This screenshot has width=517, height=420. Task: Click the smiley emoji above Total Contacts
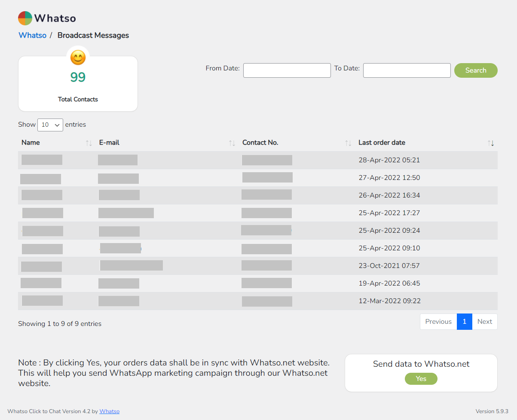(78, 58)
